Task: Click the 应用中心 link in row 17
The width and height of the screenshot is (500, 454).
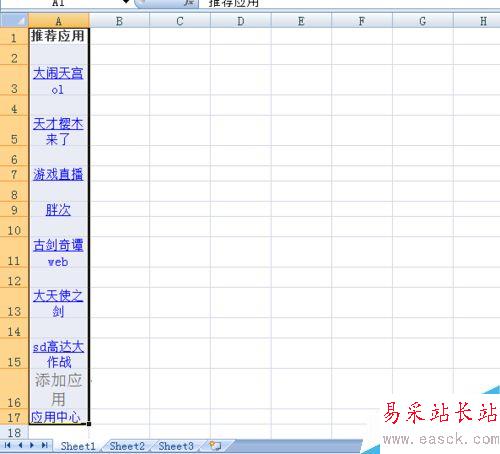Action: pos(56,417)
